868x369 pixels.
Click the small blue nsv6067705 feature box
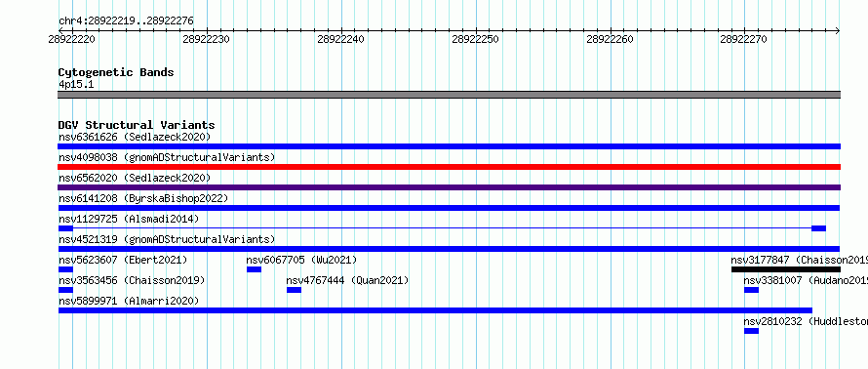pyautogui.click(x=255, y=269)
